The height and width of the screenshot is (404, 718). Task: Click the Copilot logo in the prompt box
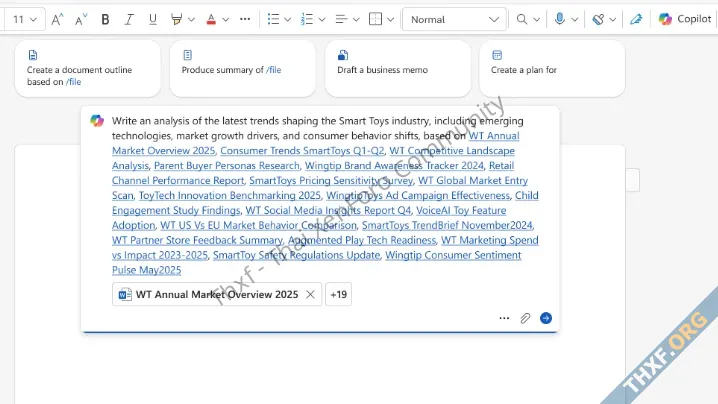pos(97,121)
